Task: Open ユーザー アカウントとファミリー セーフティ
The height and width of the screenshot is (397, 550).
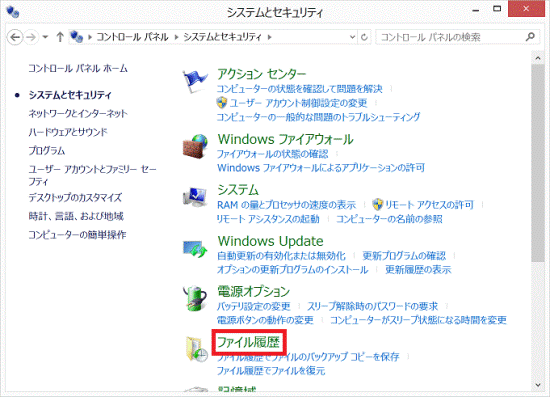Action: click(92, 175)
